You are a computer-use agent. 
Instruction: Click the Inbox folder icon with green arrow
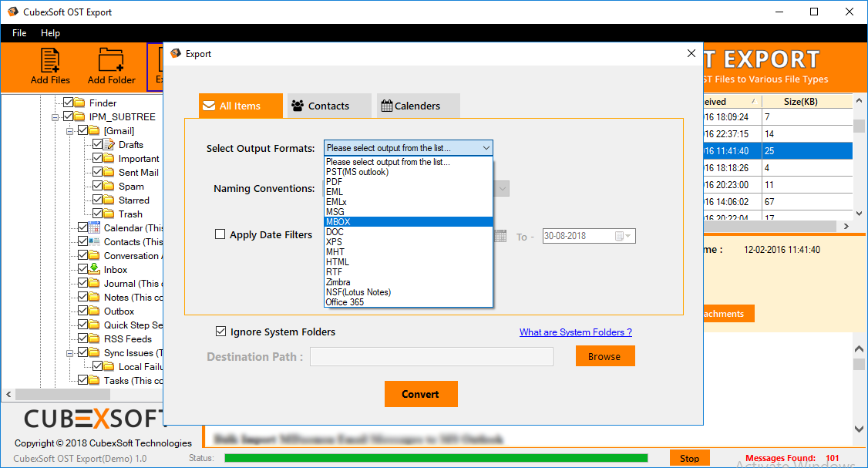(x=95, y=269)
